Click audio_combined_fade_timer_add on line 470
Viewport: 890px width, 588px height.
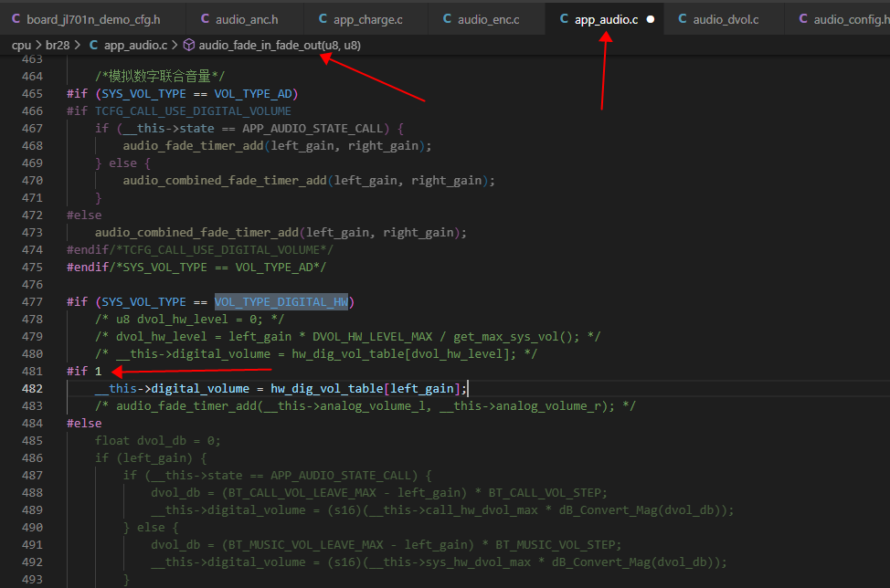(225, 180)
